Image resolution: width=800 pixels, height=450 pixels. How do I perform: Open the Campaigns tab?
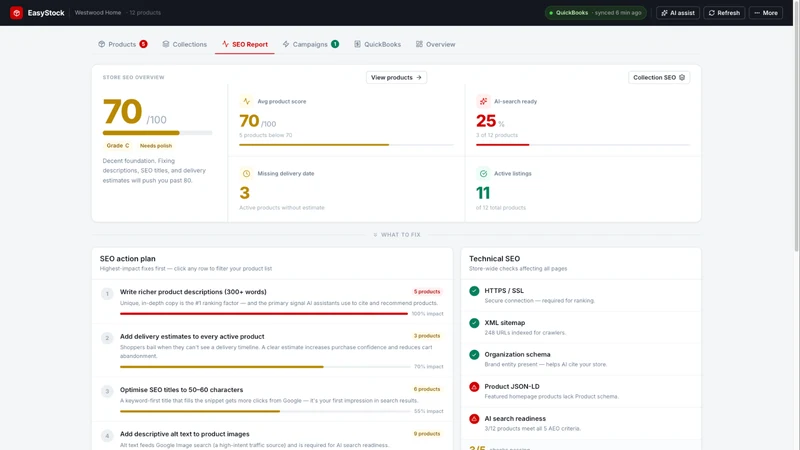point(311,44)
